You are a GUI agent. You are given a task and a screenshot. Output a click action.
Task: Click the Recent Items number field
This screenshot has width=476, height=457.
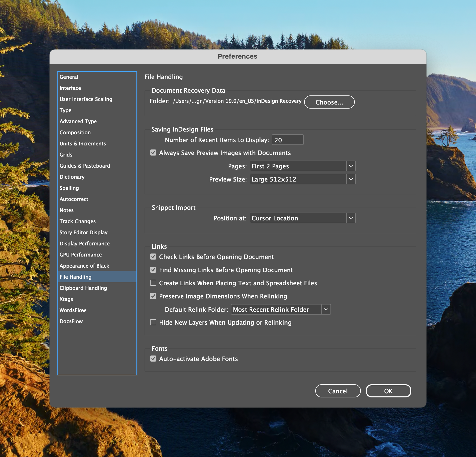pos(287,140)
